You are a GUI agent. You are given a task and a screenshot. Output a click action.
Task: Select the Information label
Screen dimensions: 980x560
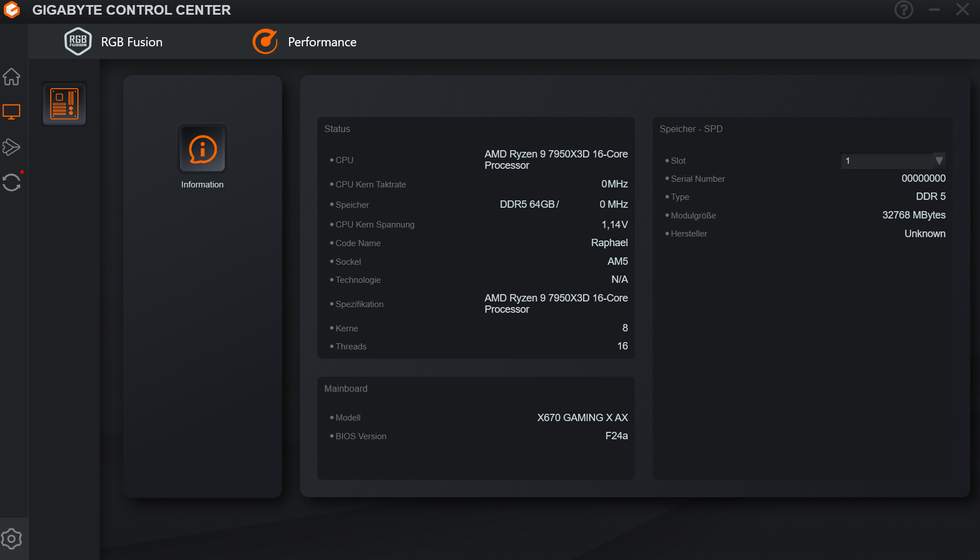[202, 185]
